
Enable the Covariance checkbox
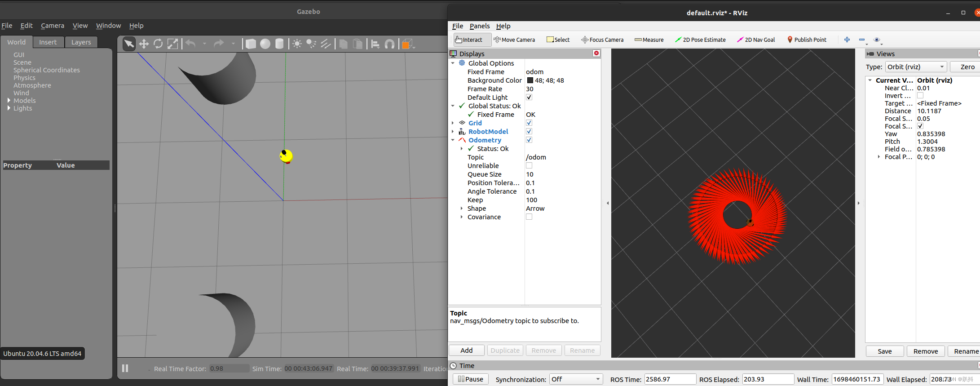pyautogui.click(x=529, y=217)
